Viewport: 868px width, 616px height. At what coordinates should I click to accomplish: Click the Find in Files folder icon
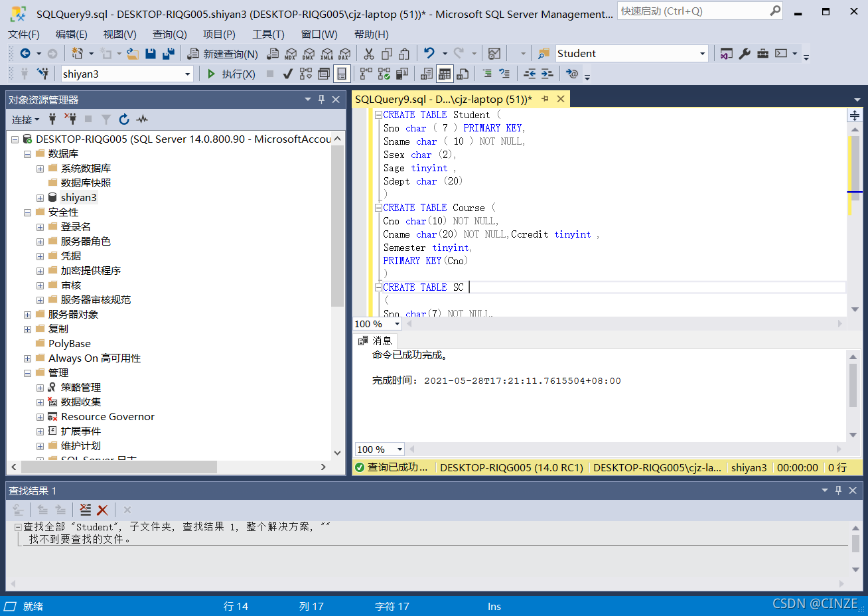(x=543, y=54)
